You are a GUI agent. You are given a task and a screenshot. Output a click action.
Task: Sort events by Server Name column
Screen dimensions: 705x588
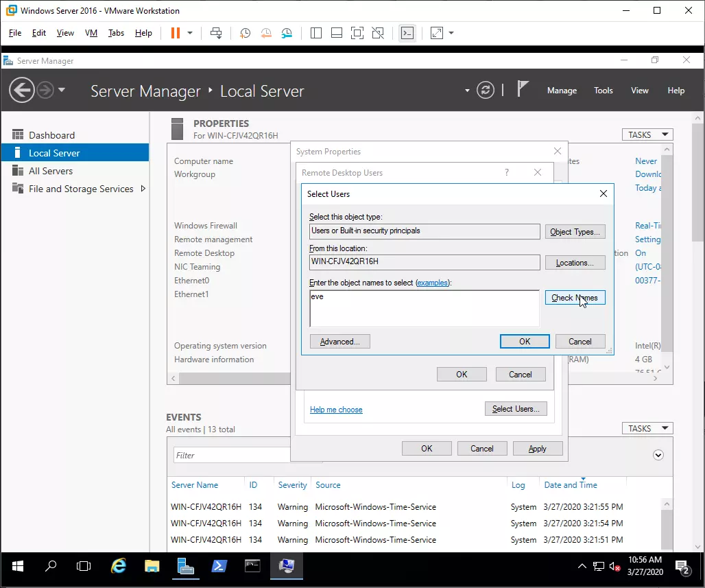(195, 485)
